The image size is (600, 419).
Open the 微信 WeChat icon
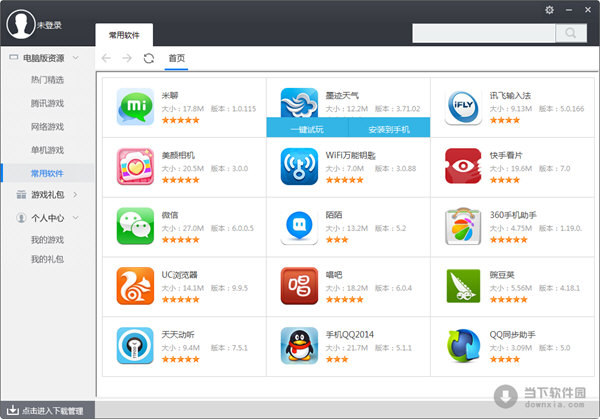coord(135,226)
